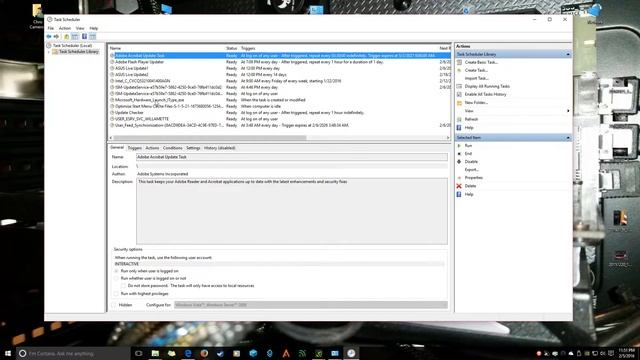Open the View menu in the menu bar
Screen dimensions: 640x360
tap(80, 28)
